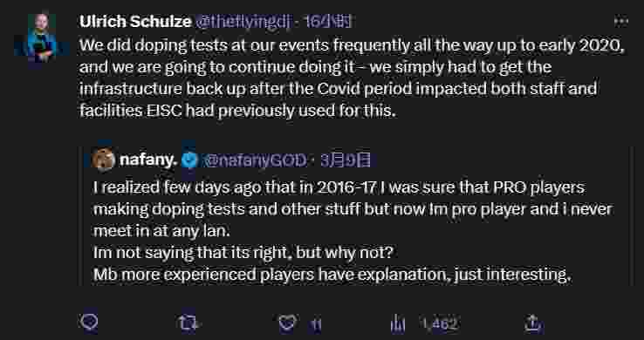Click the view count 1,462
This screenshot has height=340, width=644.
(x=439, y=324)
